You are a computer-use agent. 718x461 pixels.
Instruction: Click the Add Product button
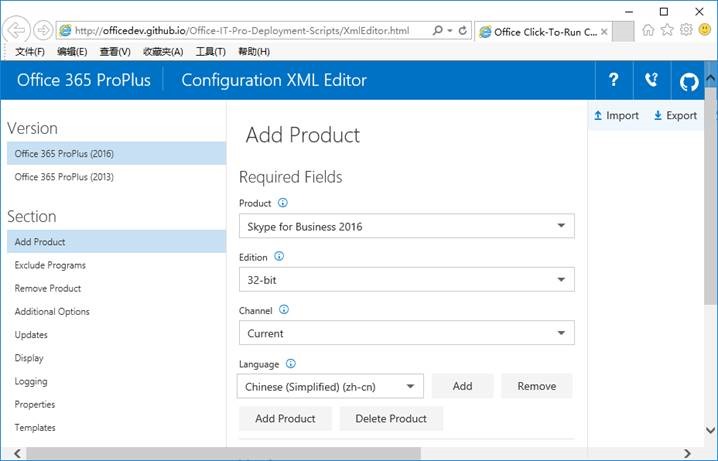285,418
